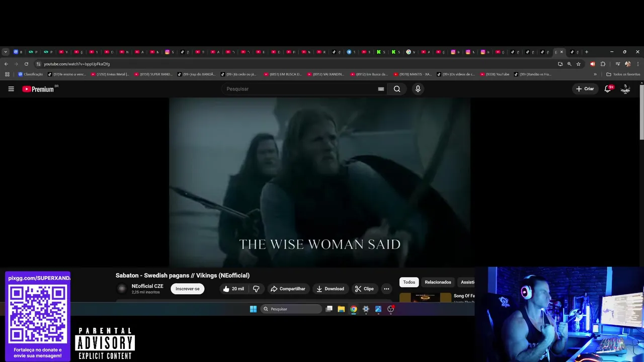This screenshot has height=362, width=644.
Task: Bookmark this page with the star icon
Action: click(579, 64)
